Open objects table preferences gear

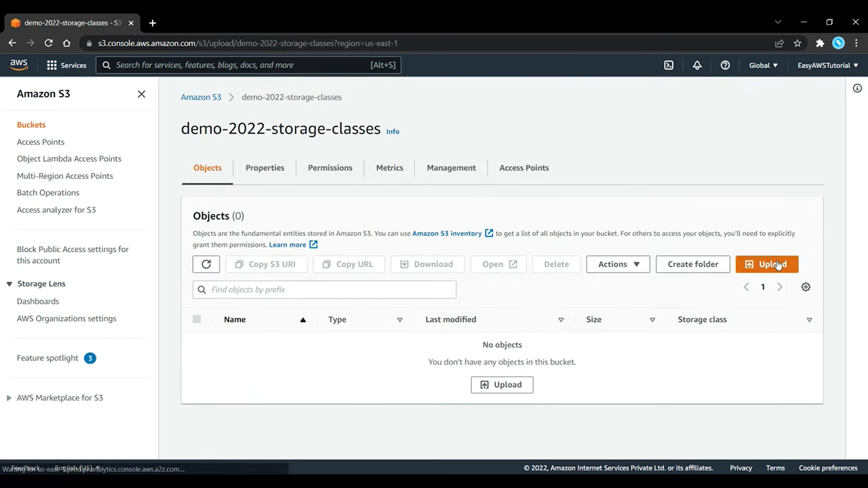[806, 287]
